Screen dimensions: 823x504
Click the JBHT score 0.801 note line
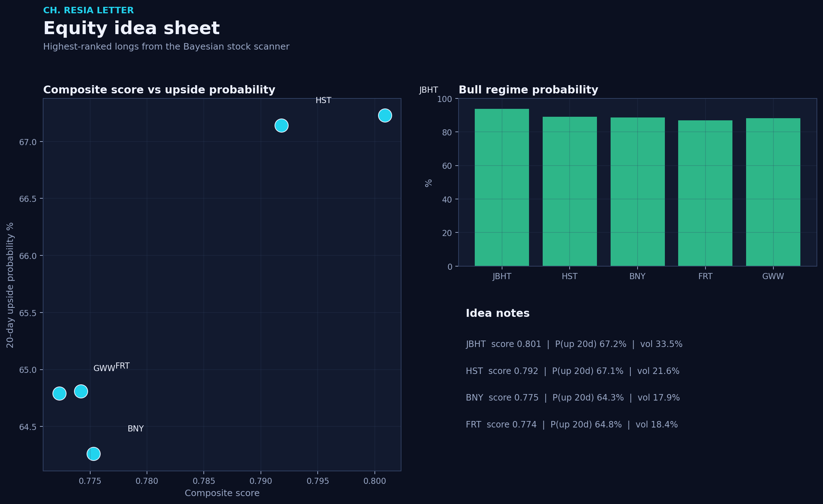coord(574,344)
